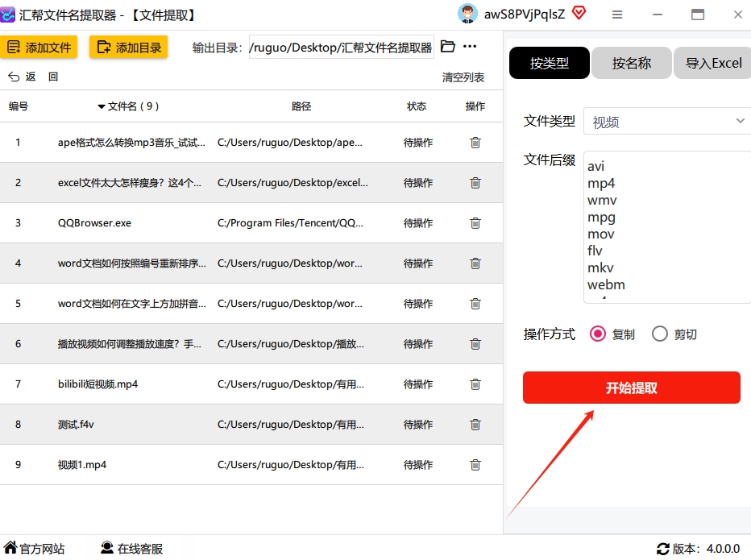This screenshot has width=751, height=560.
Task: Click the mp4 suffix entry
Action: coord(601,184)
